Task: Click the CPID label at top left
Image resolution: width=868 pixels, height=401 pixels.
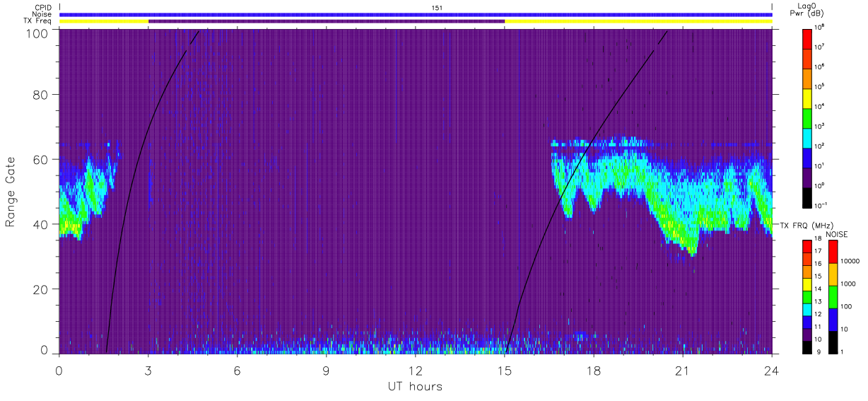Action: pos(42,8)
